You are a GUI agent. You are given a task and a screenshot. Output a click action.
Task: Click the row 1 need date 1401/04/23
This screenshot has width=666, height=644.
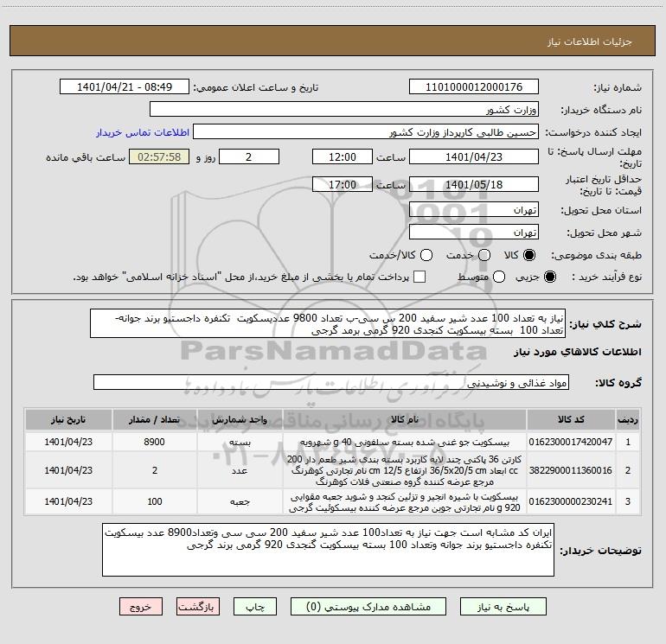68,442
